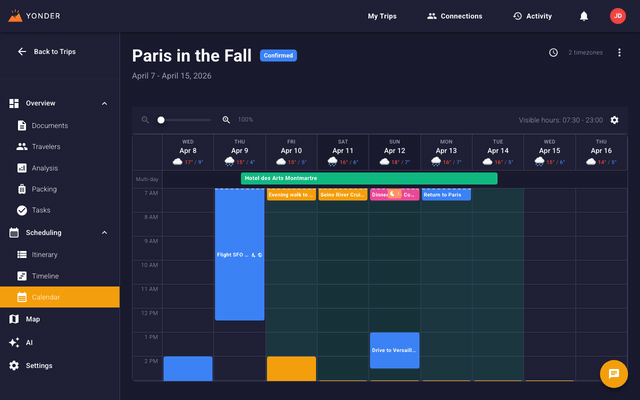Open the Seine River Cruise event
The width and height of the screenshot is (640, 400).
pos(343,195)
